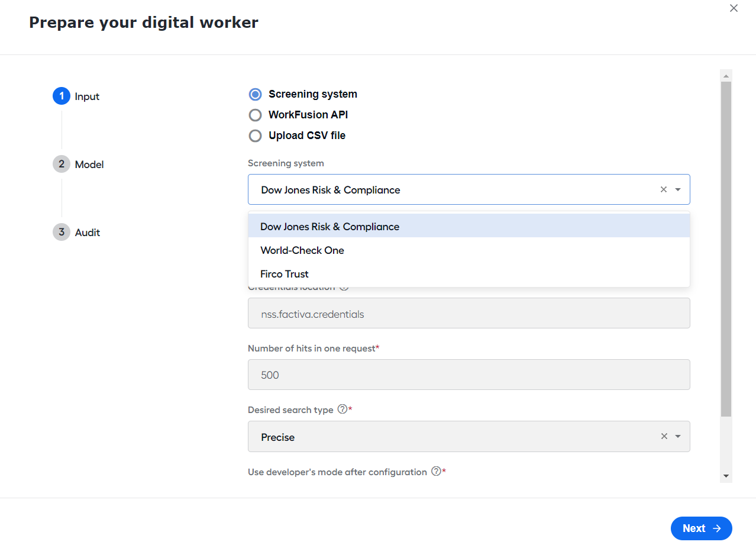Screen dimensions: 756x545
Task: Open help icon beside Use developer's mode
Action: [436, 472]
